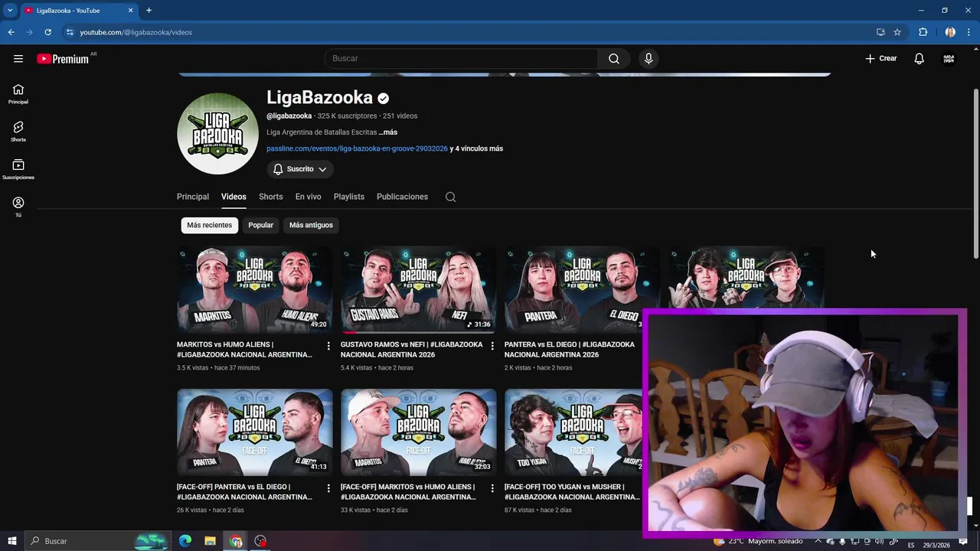Click the search magnifier button
980x551 pixels.
614,58
